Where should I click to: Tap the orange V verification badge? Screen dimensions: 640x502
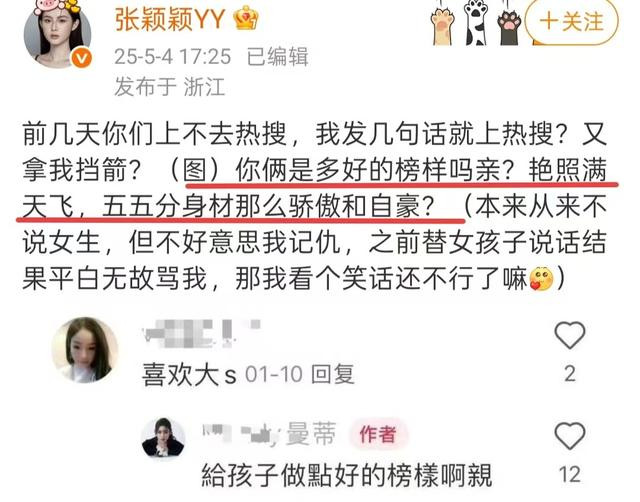82,60
